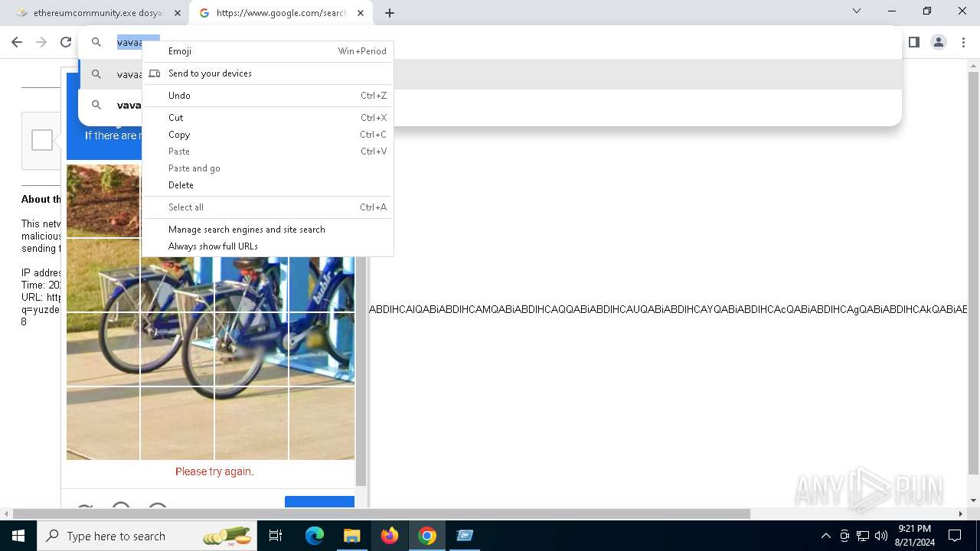Launch Microsoft Edge from taskbar
Viewport: 980px width, 551px height.
(x=315, y=536)
